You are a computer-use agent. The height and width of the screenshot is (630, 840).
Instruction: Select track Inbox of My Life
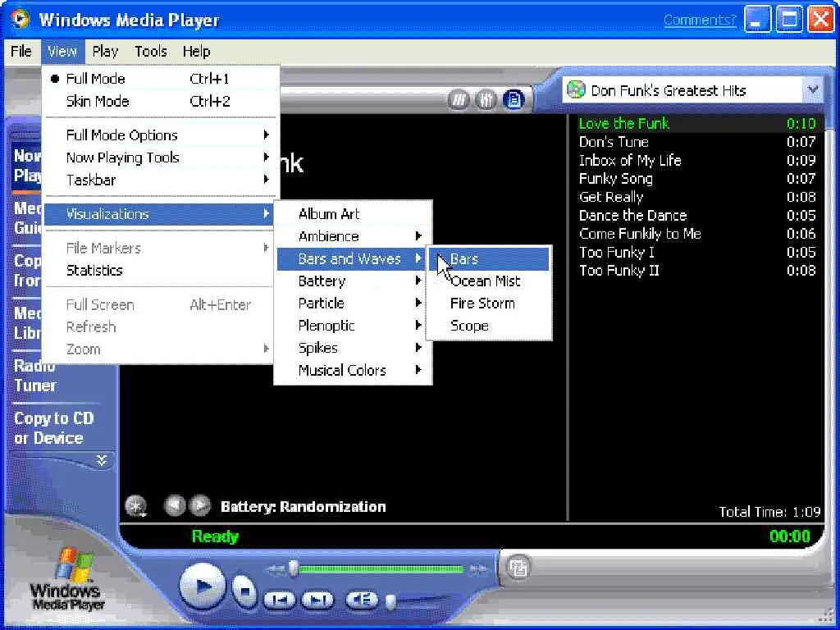click(696, 160)
